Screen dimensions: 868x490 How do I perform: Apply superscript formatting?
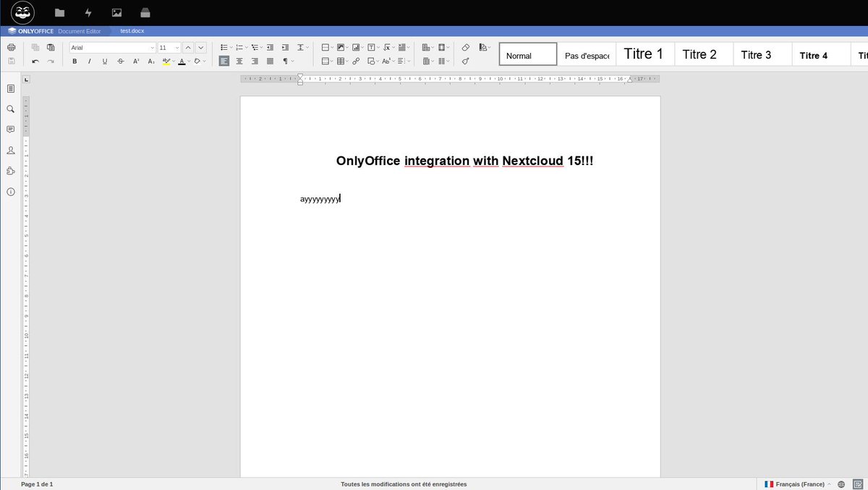pos(136,61)
